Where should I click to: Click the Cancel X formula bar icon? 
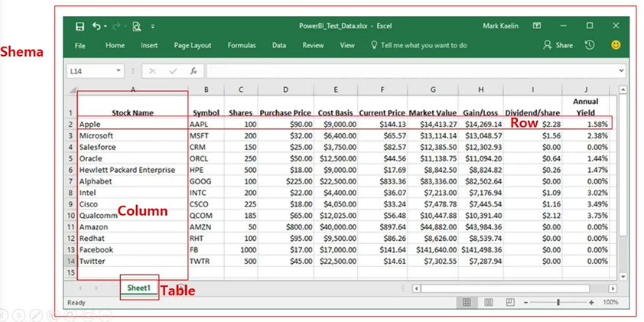(x=152, y=71)
